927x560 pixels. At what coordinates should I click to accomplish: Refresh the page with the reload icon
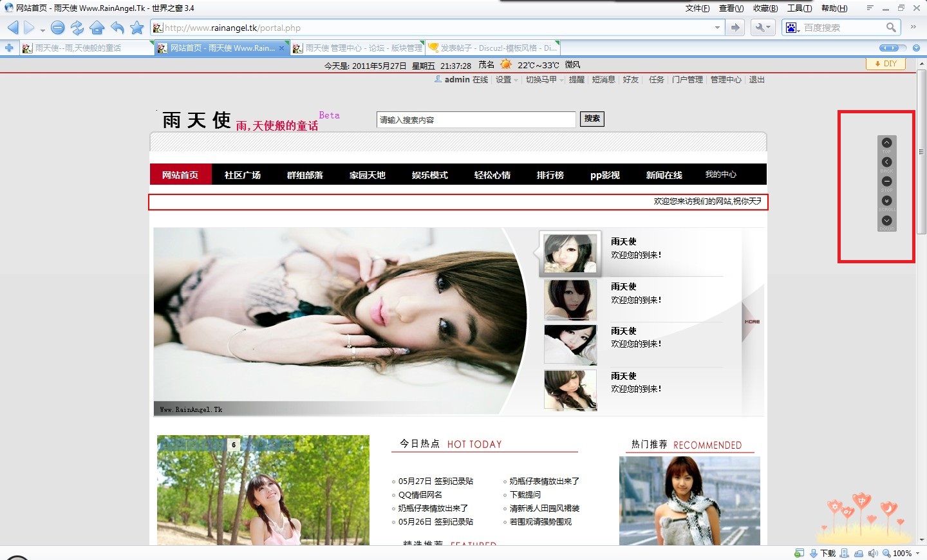[x=77, y=28]
